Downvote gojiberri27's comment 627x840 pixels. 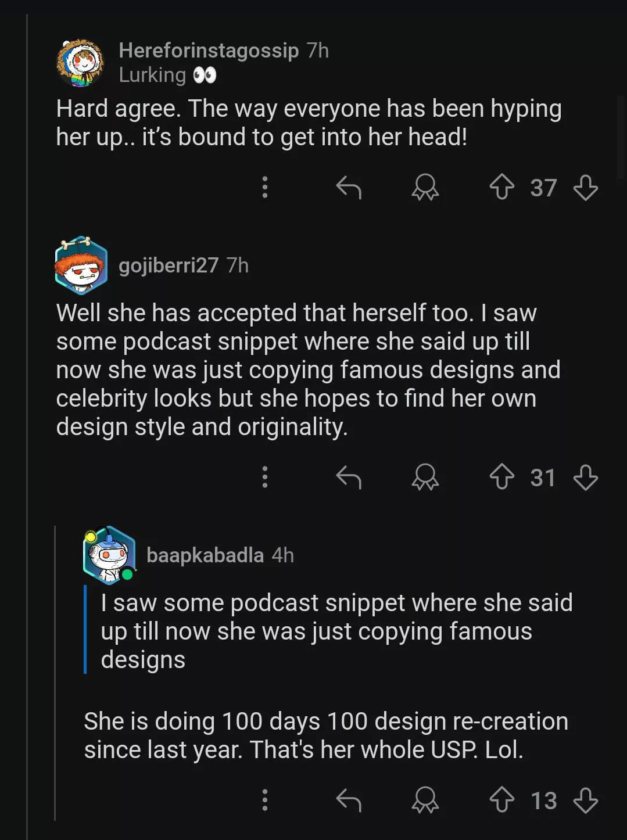585,478
